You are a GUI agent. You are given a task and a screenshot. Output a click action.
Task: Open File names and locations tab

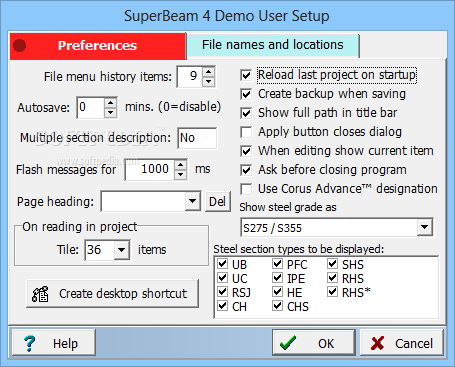coord(273,45)
